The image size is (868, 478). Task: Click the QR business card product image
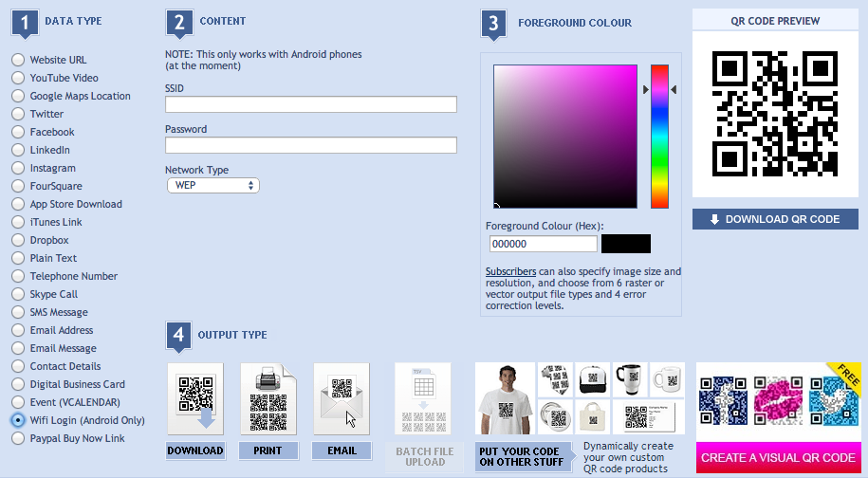649,417
